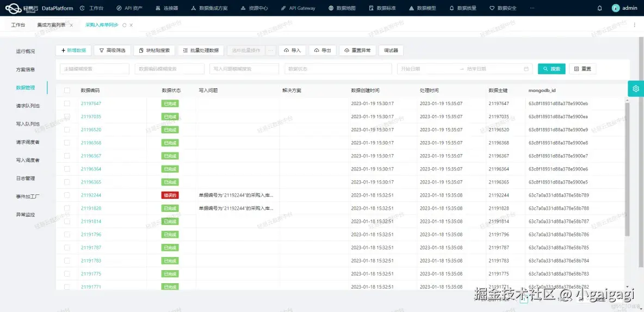Focus the 数据编码模糊搜索 input field
644x312 pixels.
click(x=169, y=69)
